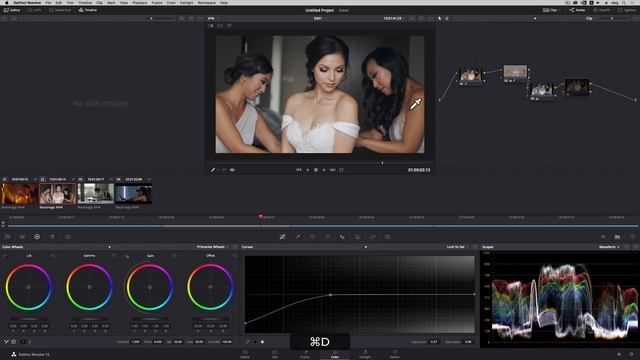Toggle the Timeline panel
The width and height of the screenshot is (640, 360).
(87, 10)
